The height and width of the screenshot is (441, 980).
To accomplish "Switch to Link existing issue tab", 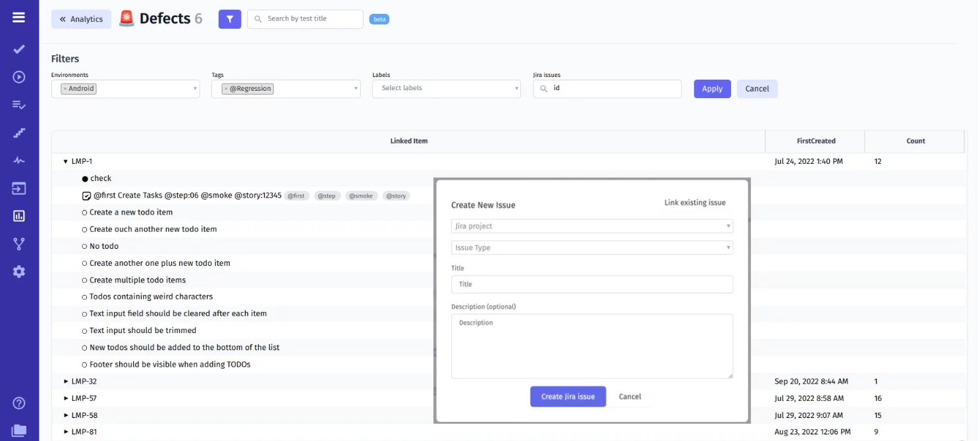I will coord(695,203).
